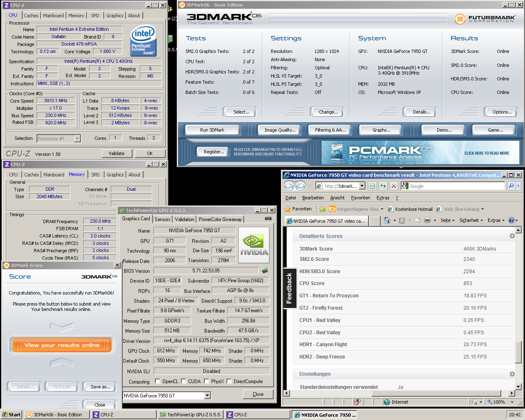Toggle the PhysX checkbox in GPU-Z
This screenshot has height=420, width=525.
pyautogui.click(x=206, y=381)
